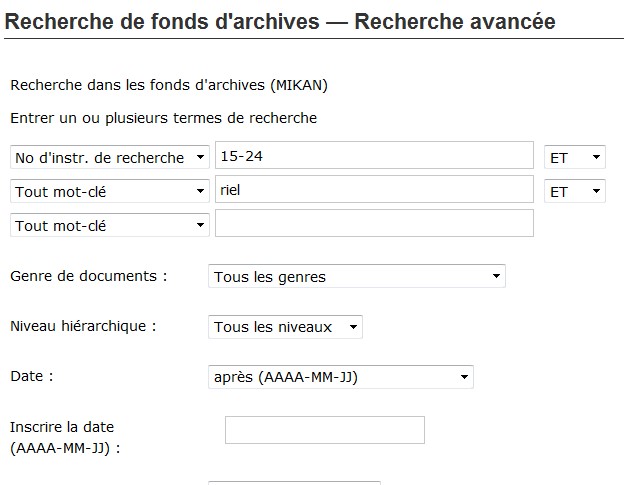Open the "No d'instr. de recherche" field dropdown

109,158
